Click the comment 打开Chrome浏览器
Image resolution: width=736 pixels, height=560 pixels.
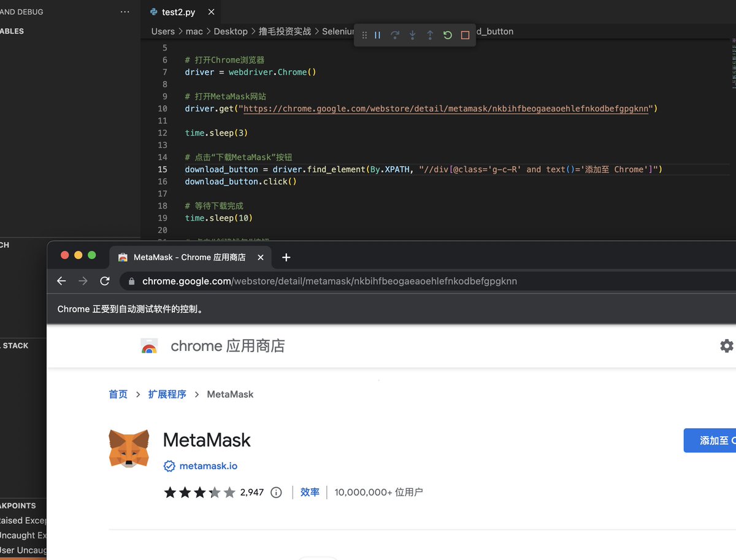click(x=225, y=60)
